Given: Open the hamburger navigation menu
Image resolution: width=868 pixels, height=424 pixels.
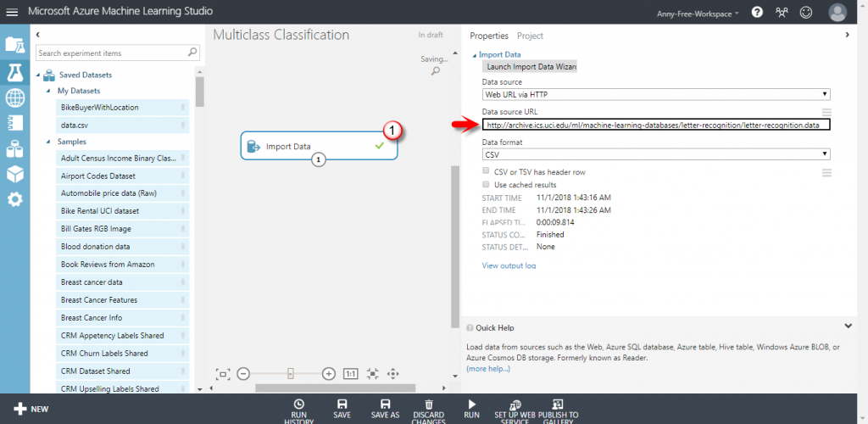Looking at the screenshot, I should 12,12.
